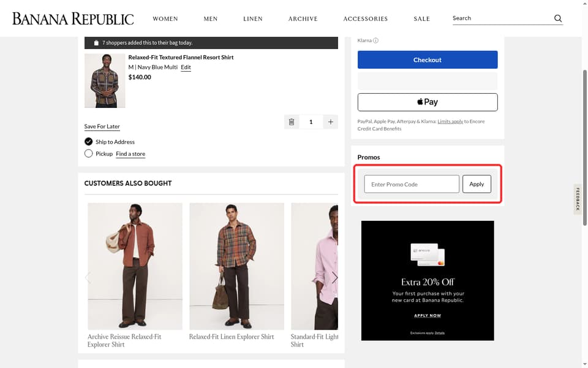Open the Accessories menu
Screen dimensions: 588x368
[366, 19]
